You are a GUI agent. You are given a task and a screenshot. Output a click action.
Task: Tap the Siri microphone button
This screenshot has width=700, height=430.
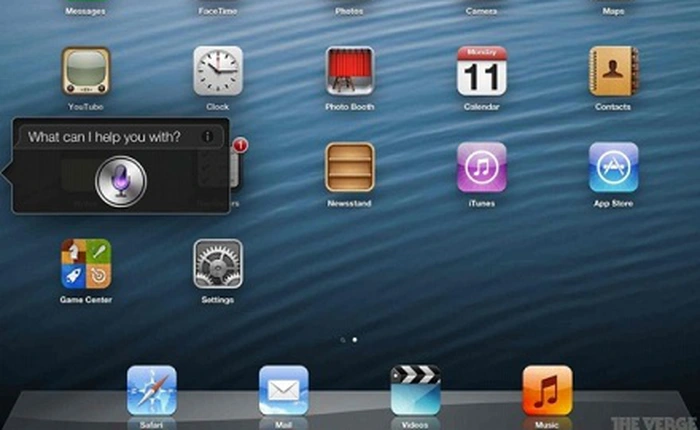pyautogui.click(x=121, y=181)
